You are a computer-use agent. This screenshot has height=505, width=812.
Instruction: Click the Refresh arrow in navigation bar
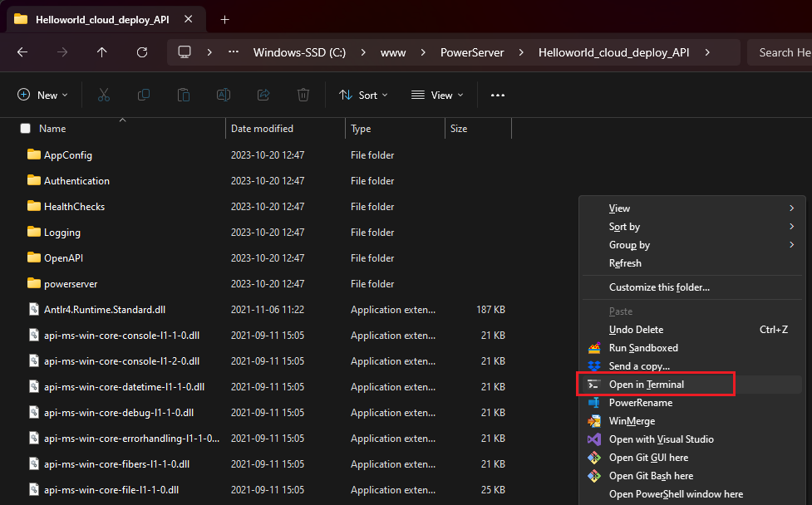(x=142, y=52)
